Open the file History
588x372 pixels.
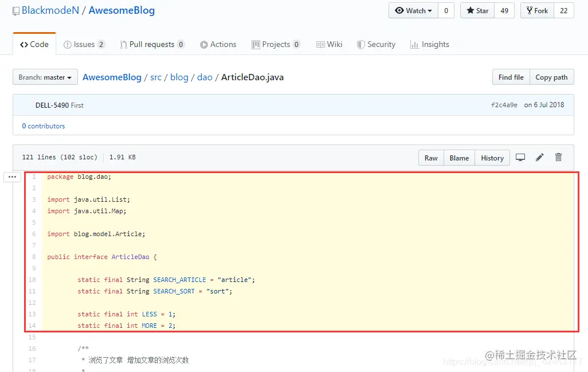click(492, 158)
